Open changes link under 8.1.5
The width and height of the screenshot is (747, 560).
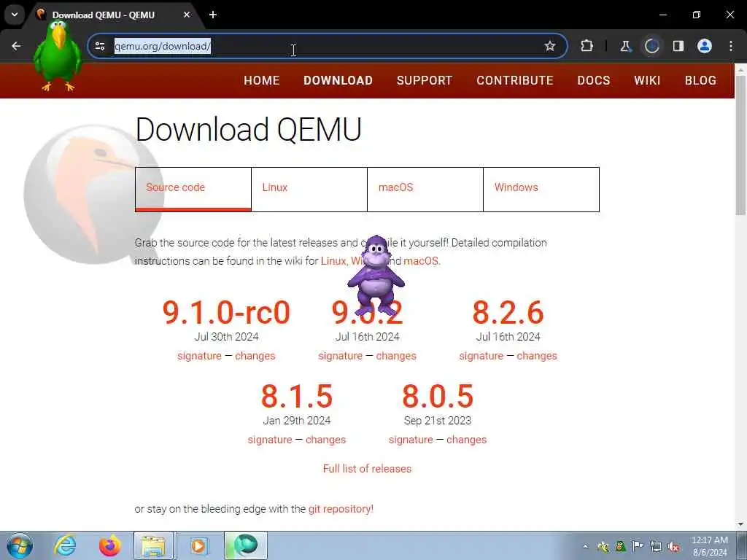pos(325,440)
